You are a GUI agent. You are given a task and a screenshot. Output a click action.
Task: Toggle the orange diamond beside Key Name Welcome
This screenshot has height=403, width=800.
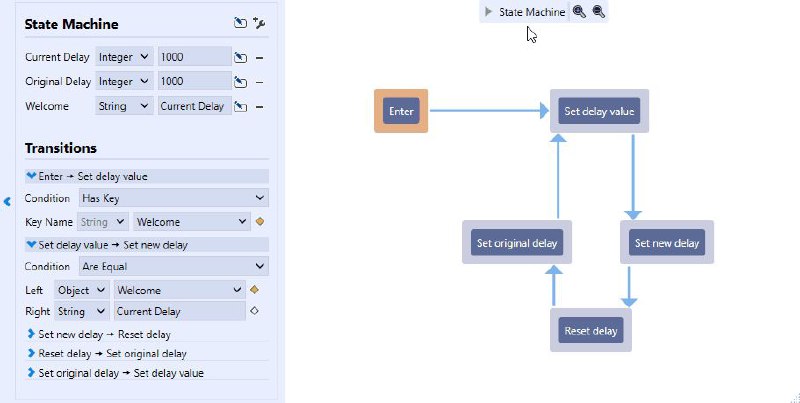click(x=260, y=221)
